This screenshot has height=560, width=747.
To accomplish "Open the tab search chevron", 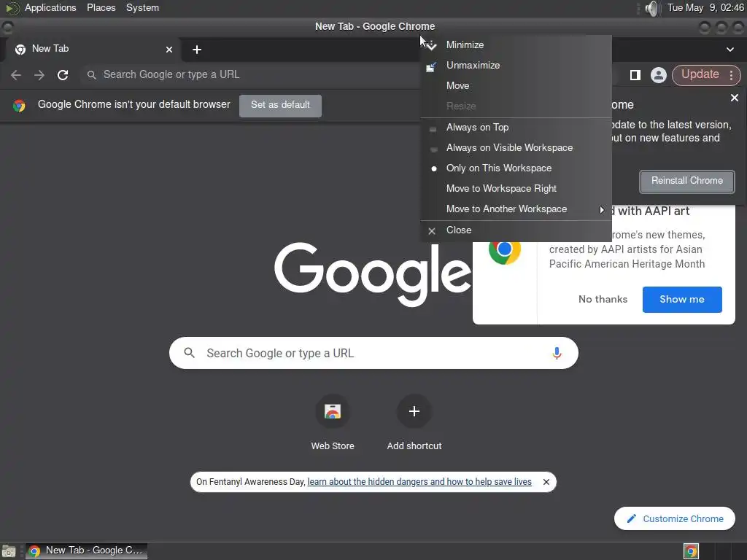I will [729, 50].
